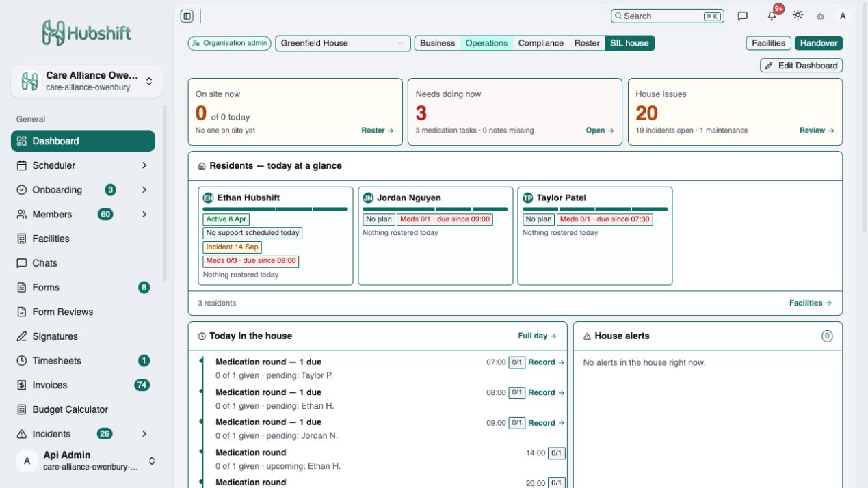Click the Onboarding check-circle icon
The image size is (868, 488).
(x=21, y=190)
